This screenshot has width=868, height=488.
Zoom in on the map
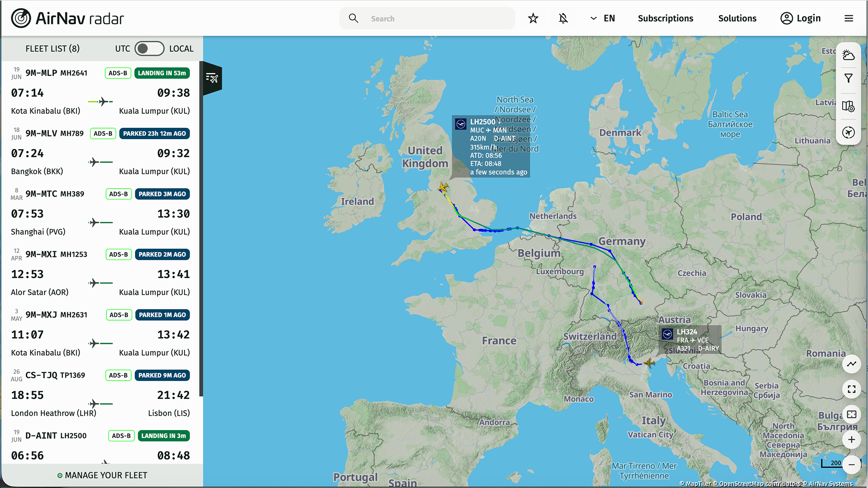852,440
